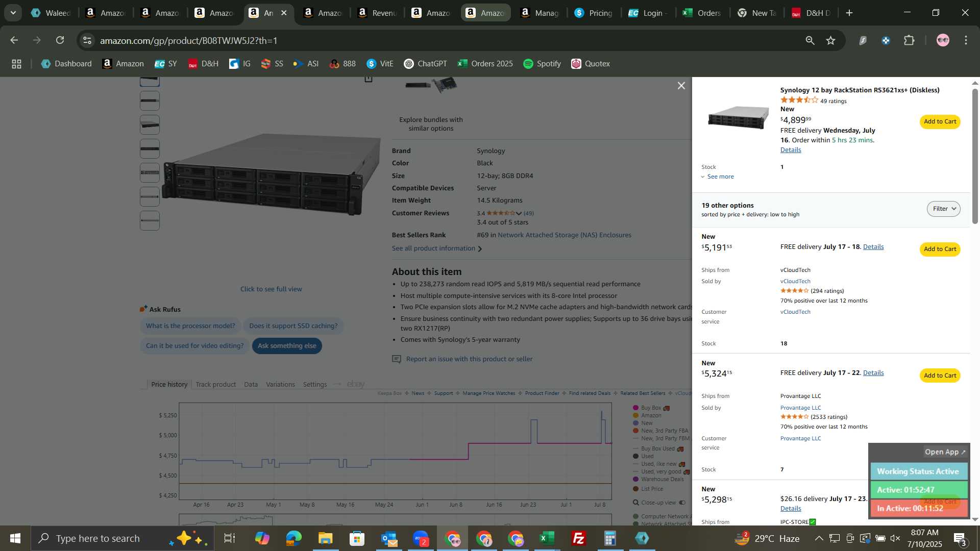Image resolution: width=980 pixels, height=551 pixels.
Task: Click to see full view of product
Action: click(x=271, y=289)
